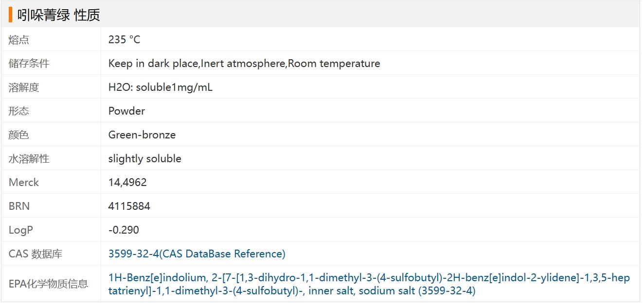Click the 储存条件 row label

(x=29, y=64)
